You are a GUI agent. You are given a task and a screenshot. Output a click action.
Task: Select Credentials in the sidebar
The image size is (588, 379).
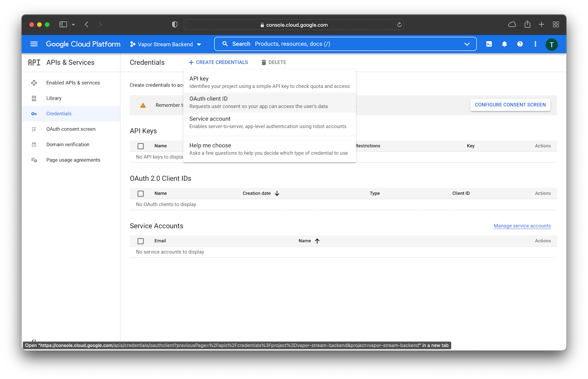pyautogui.click(x=59, y=113)
